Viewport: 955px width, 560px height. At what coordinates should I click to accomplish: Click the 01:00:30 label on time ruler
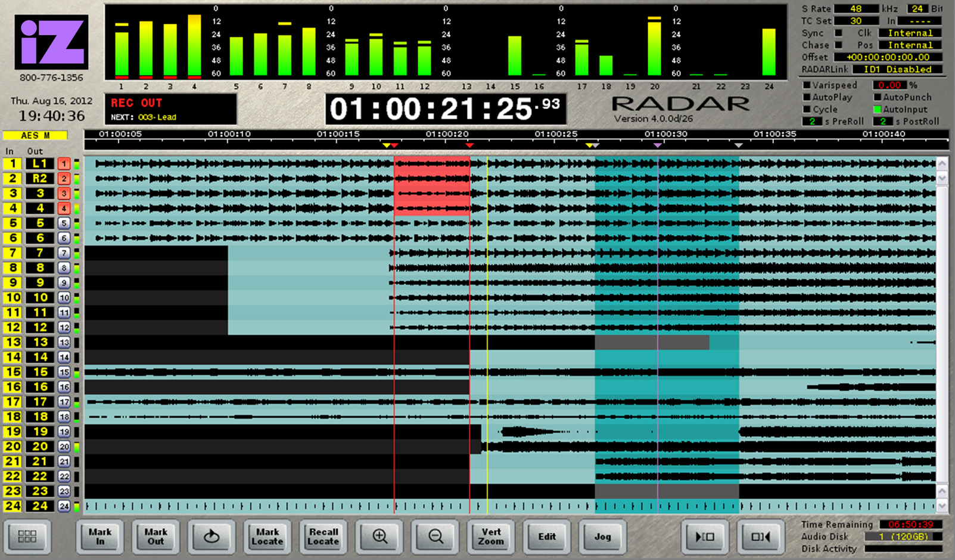(x=665, y=134)
